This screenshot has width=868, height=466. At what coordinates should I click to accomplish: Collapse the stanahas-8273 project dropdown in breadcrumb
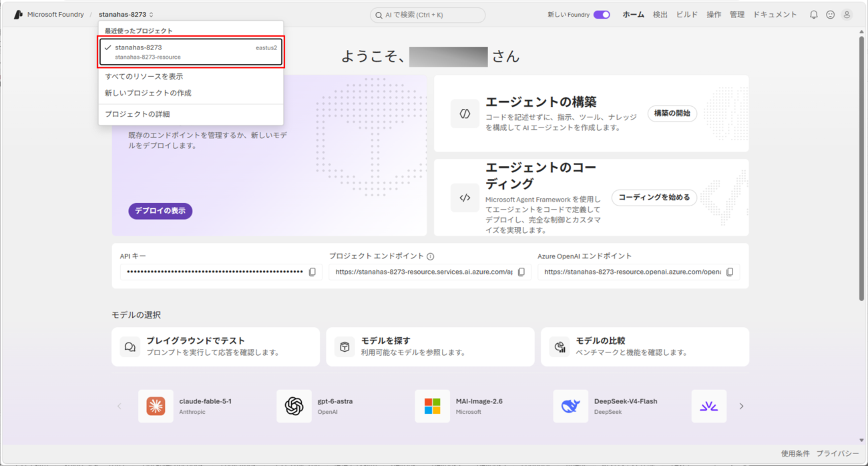(x=126, y=15)
